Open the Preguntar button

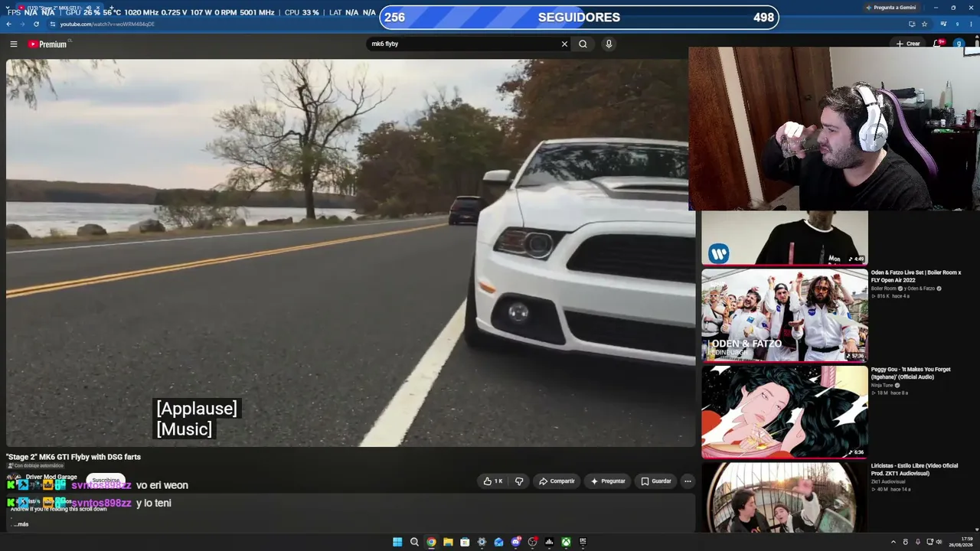coord(608,481)
